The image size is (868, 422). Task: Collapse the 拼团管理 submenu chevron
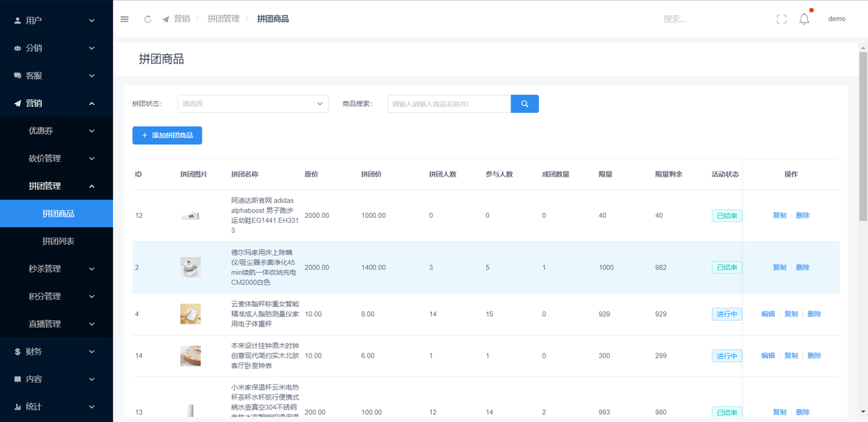[92, 186]
